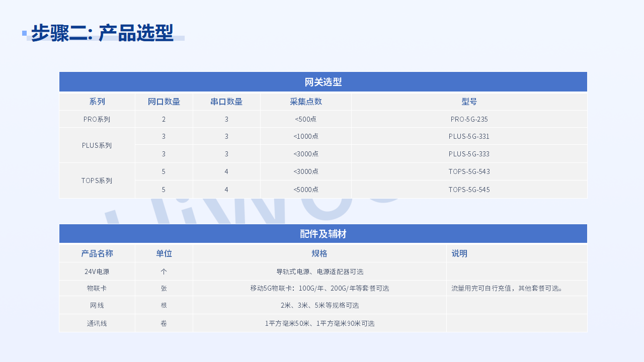Click <3000点 in the TOPS-5G-543 row

coord(306,171)
